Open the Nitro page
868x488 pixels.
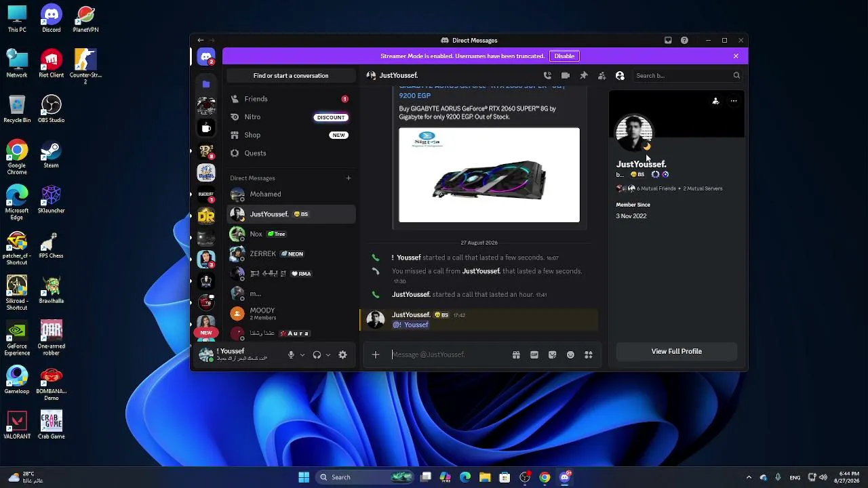290,117
